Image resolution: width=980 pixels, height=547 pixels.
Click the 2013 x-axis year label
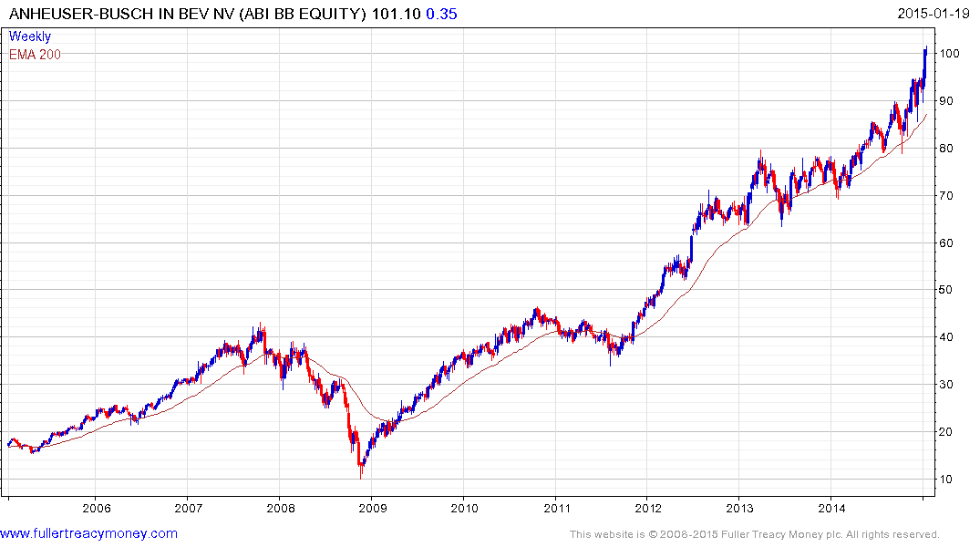(740, 508)
